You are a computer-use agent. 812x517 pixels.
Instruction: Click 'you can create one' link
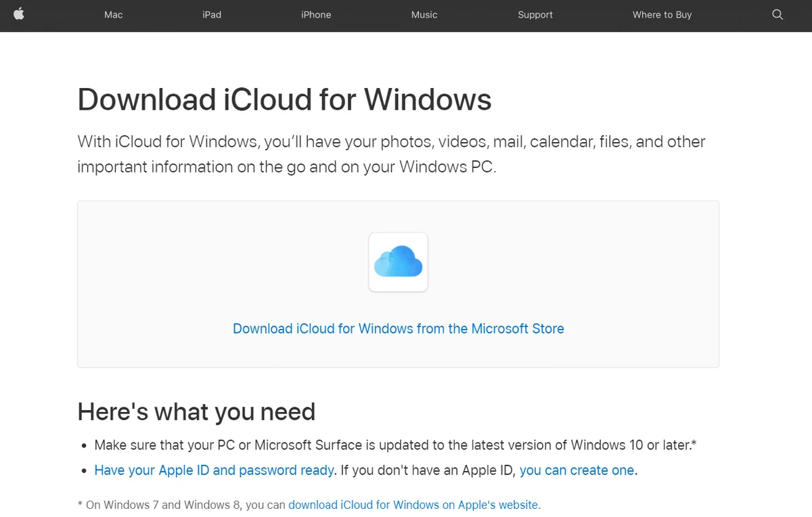(x=577, y=470)
